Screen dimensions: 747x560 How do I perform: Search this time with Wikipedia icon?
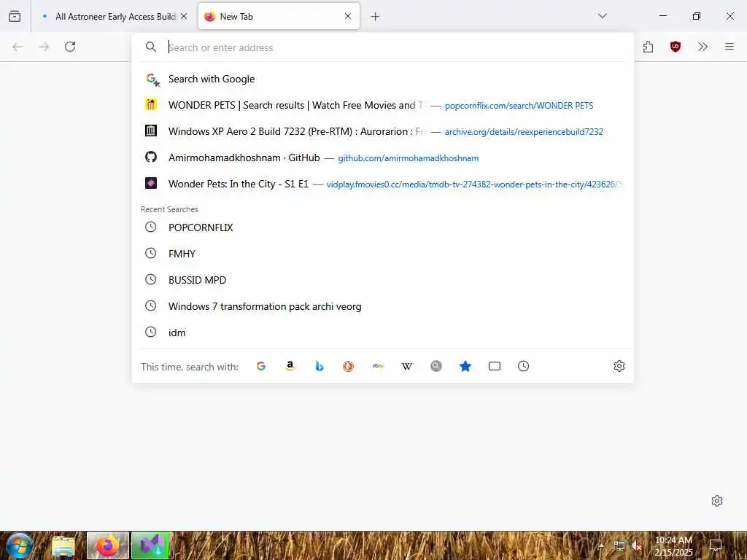407,366
